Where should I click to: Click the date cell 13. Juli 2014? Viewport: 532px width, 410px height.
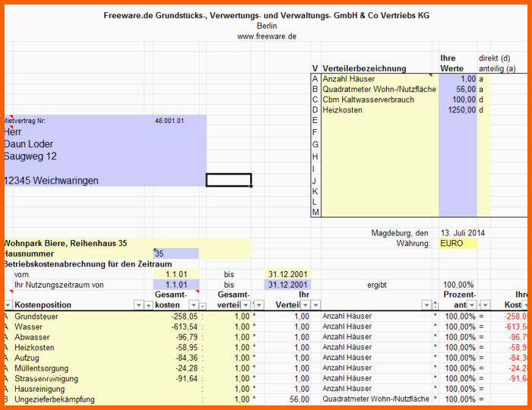click(462, 233)
